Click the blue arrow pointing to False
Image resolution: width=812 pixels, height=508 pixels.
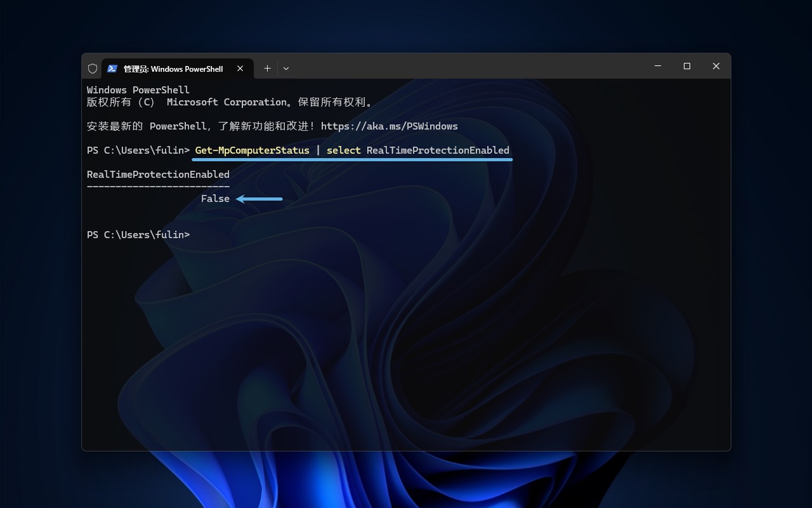click(259, 199)
